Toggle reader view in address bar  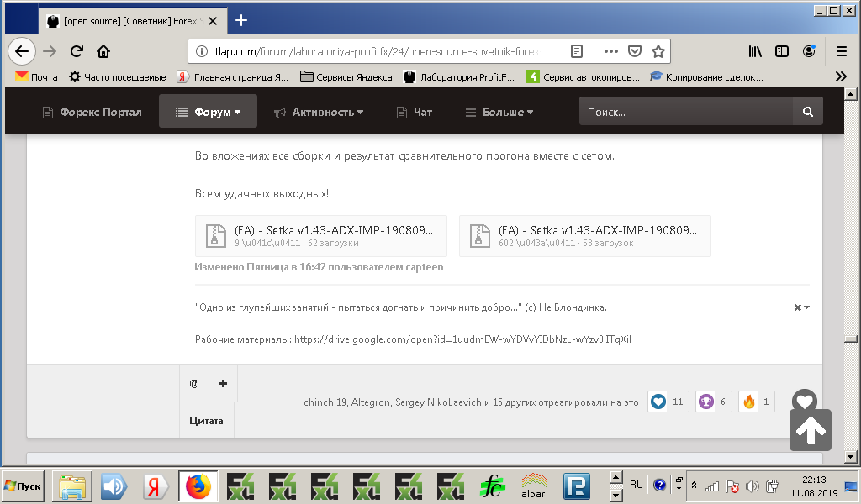pos(577,51)
